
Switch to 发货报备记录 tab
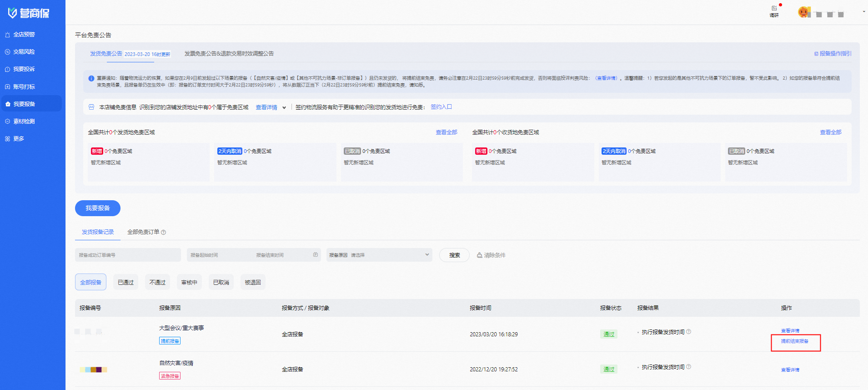[x=98, y=232]
